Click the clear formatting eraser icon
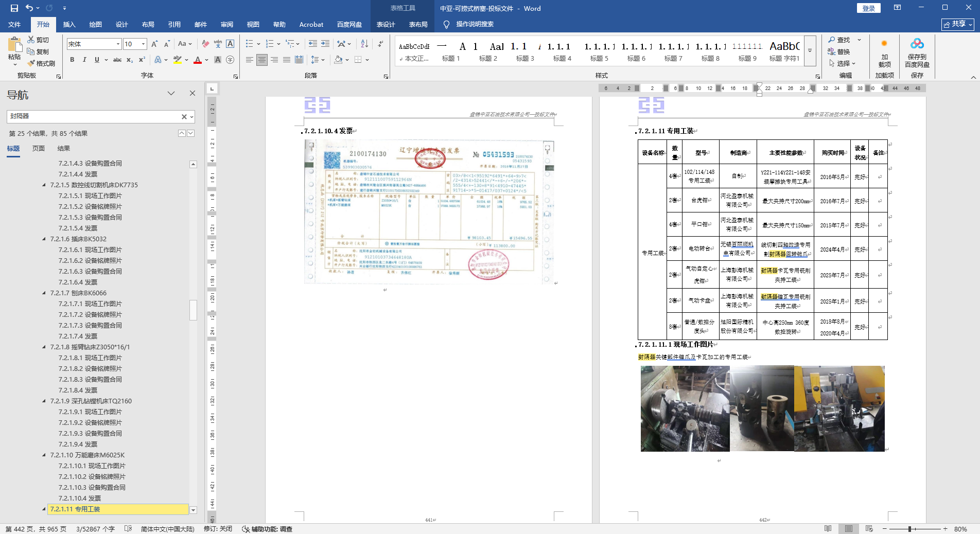This screenshot has height=534, width=980. (x=205, y=44)
